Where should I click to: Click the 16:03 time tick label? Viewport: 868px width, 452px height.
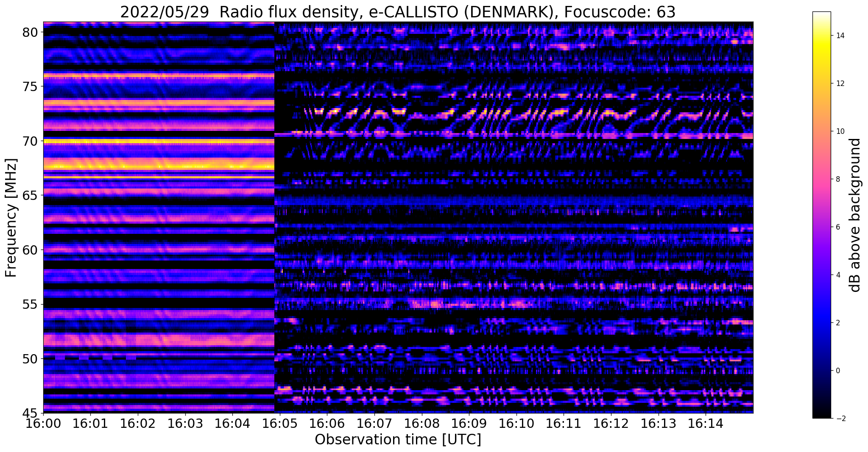pyautogui.click(x=185, y=423)
